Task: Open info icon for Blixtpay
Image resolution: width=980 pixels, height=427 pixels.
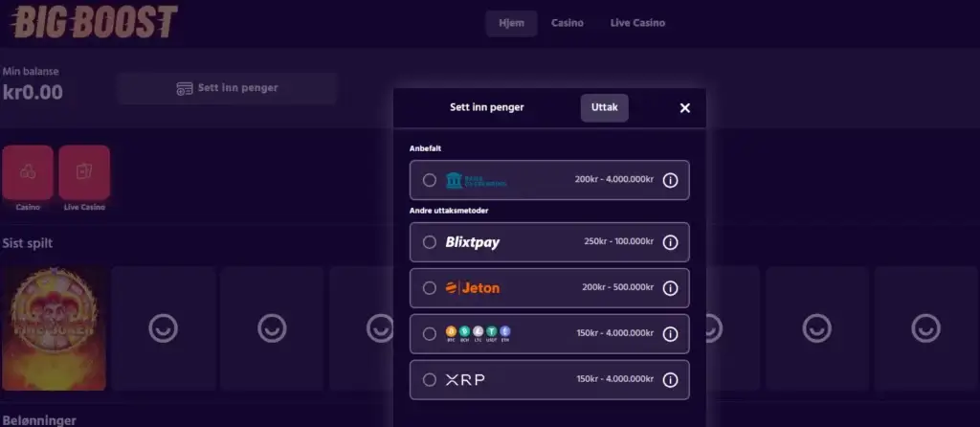Action: click(670, 242)
